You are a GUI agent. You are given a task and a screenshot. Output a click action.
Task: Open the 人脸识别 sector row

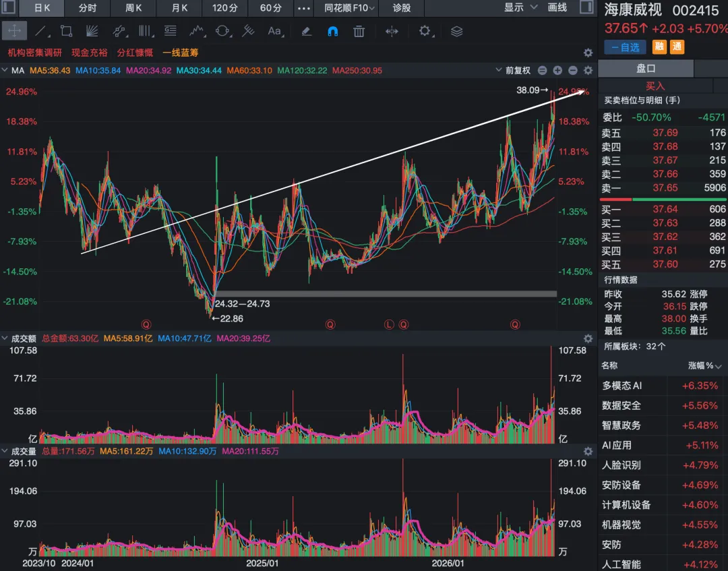click(x=663, y=465)
